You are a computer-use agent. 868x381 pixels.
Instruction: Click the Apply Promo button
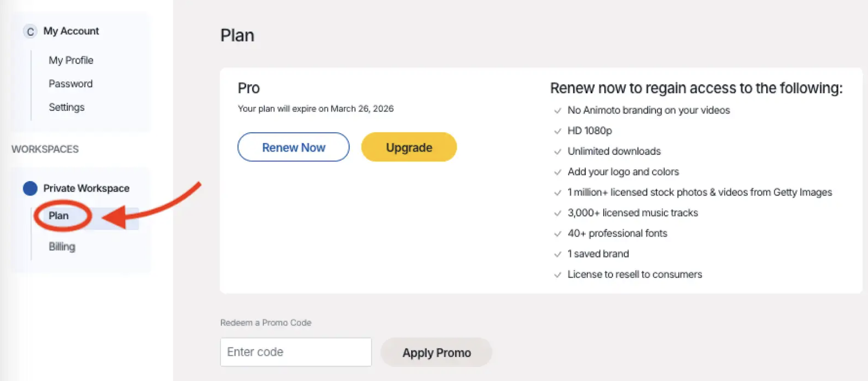pos(436,352)
